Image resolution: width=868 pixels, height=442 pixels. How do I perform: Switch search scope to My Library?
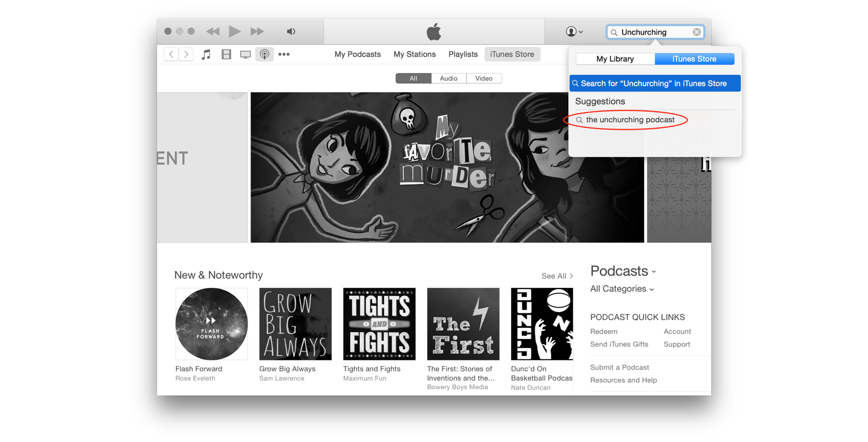tap(615, 59)
